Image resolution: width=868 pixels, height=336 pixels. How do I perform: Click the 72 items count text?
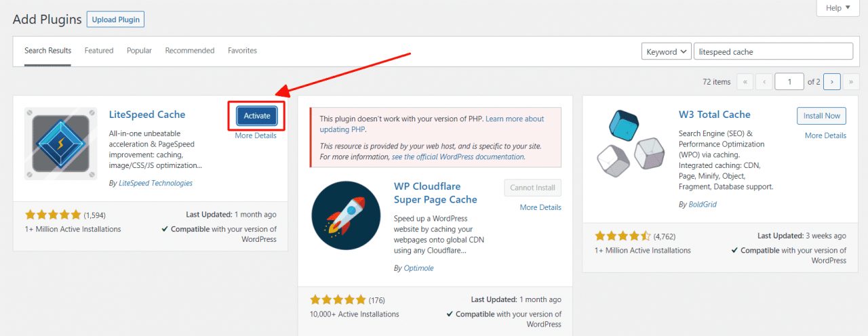click(717, 82)
